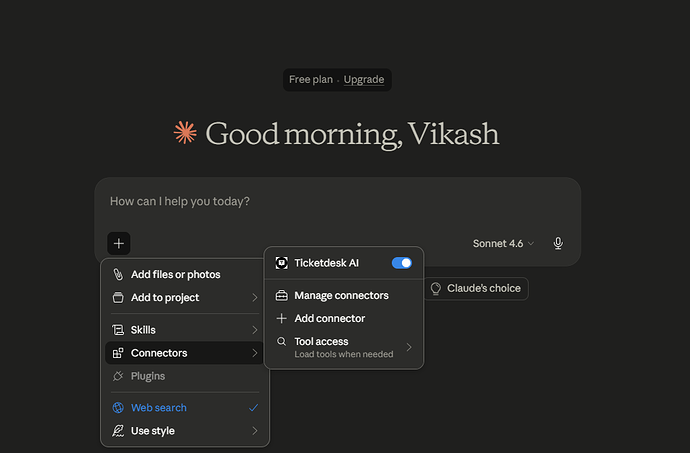Open Manage connectors
This screenshot has width=690, height=453.
[x=344, y=295]
